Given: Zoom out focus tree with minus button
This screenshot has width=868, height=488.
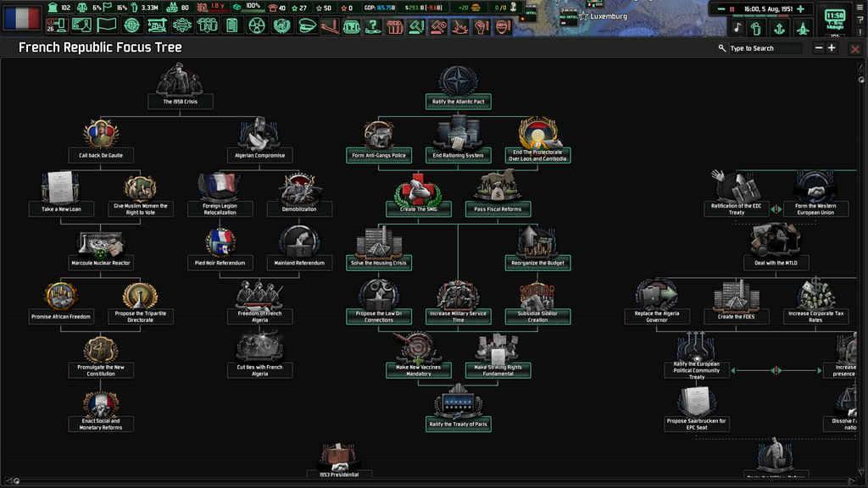Looking at the screenshot, I should click(819, 48).
